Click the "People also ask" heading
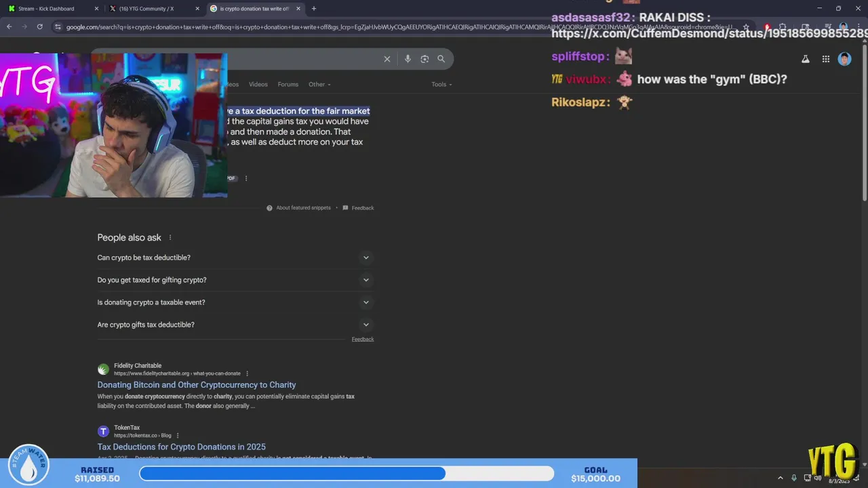This screenshot has width=868, height=488. point(130,237)
